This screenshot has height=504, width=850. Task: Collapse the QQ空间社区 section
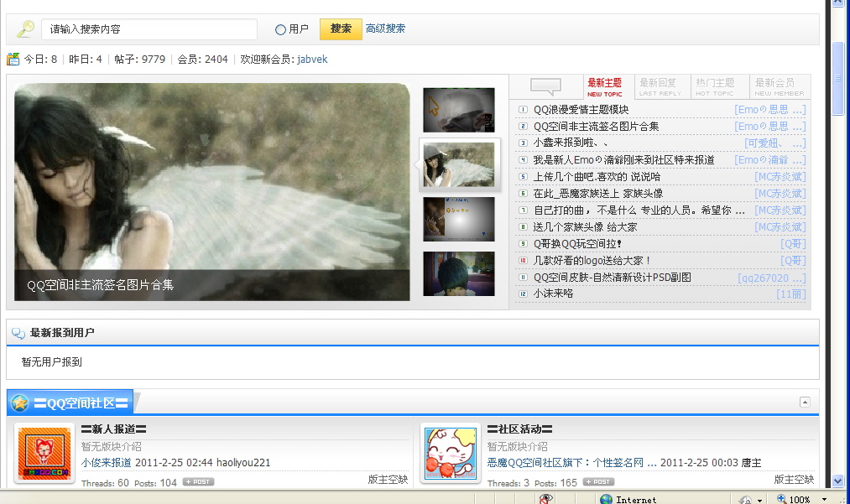pos(805,403)
